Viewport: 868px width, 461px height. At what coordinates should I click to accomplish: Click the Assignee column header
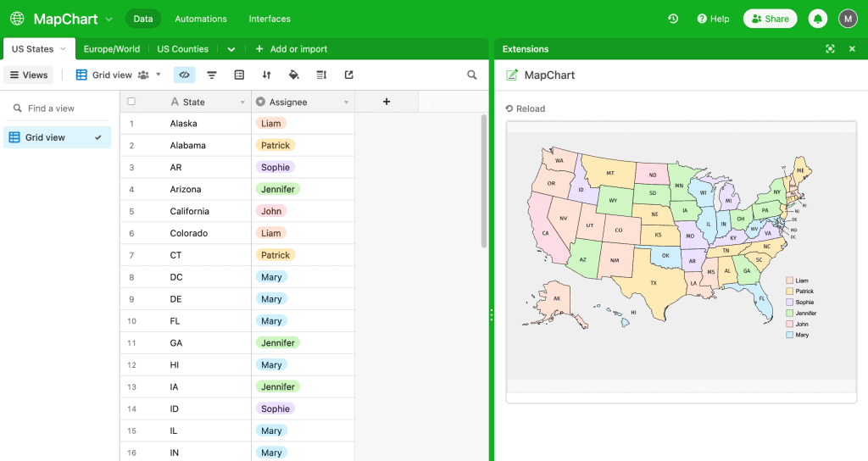[x=303, y=102]
